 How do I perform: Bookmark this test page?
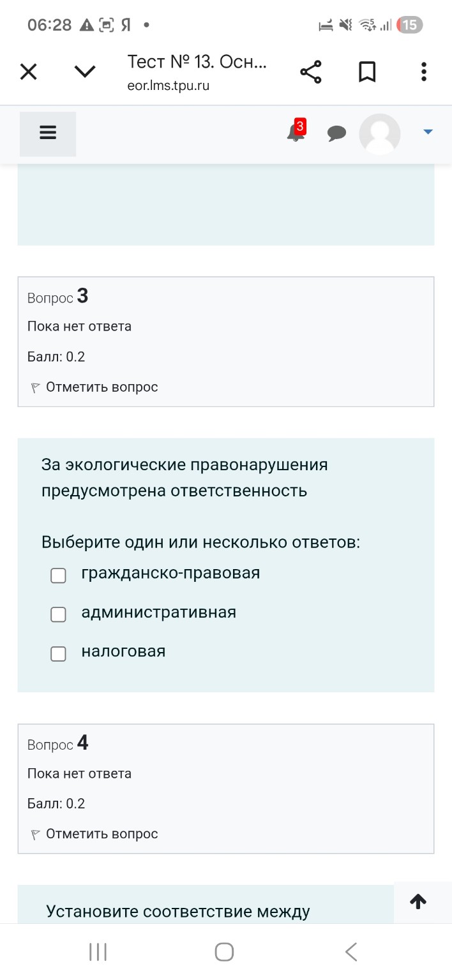pyautogui.click(x=367, y=71)
